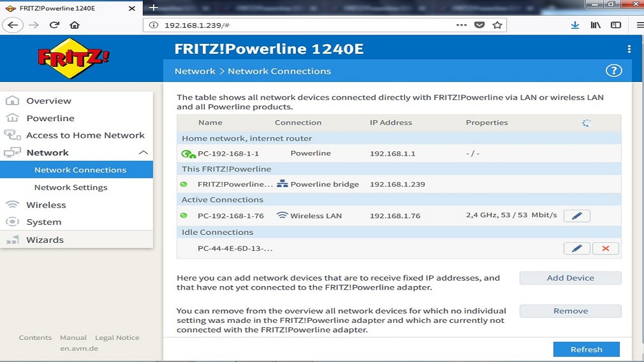
Task: Open the site information icon in address bar
Action: coord(154,25)
